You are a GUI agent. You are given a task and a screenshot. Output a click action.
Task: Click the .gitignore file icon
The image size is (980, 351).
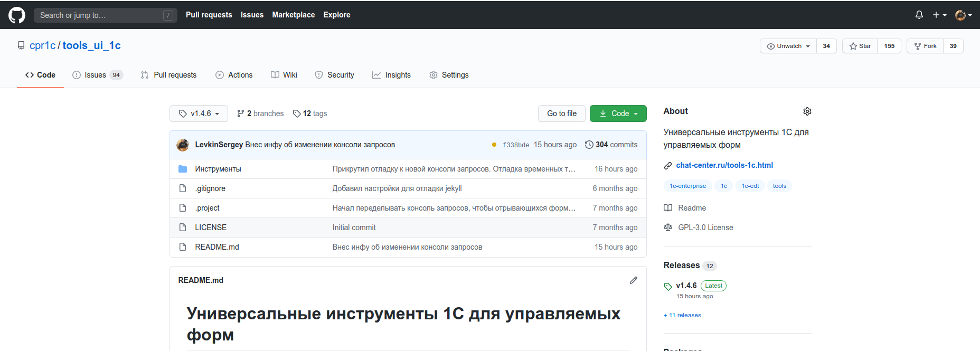pyautogui.click(x=183, y=188)
